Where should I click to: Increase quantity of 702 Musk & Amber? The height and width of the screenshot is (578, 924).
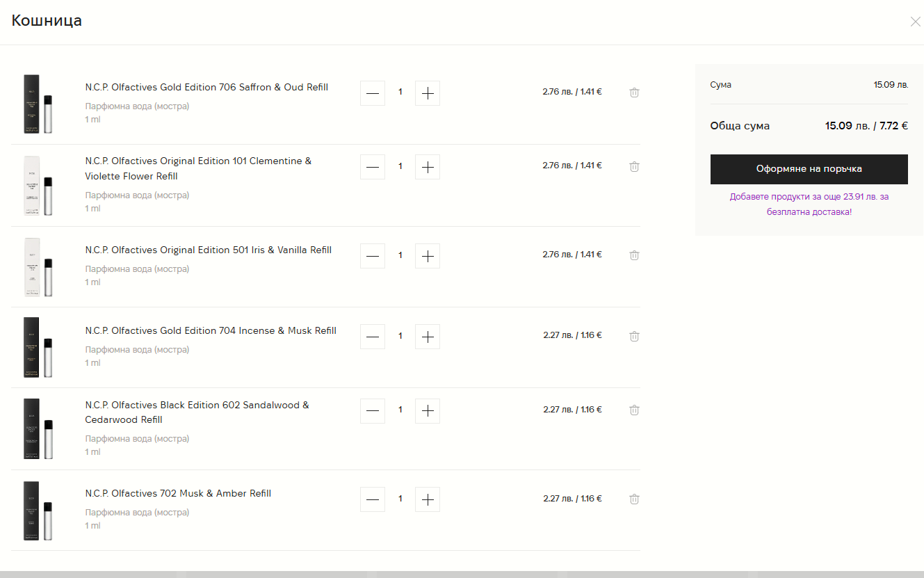point(428,499)
